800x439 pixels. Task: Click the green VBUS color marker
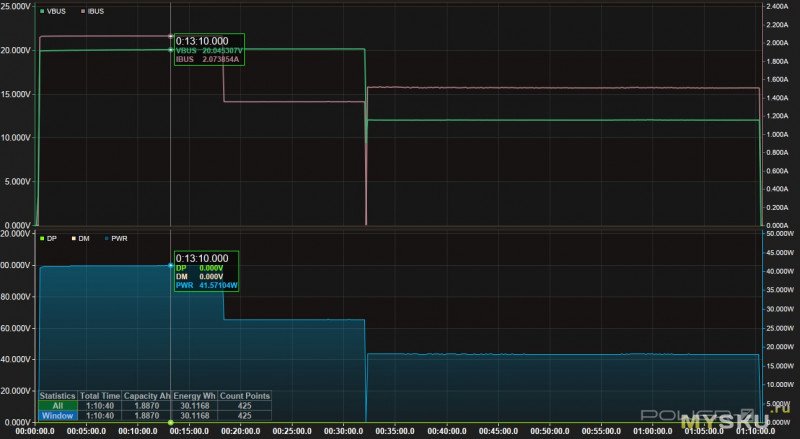42,11
